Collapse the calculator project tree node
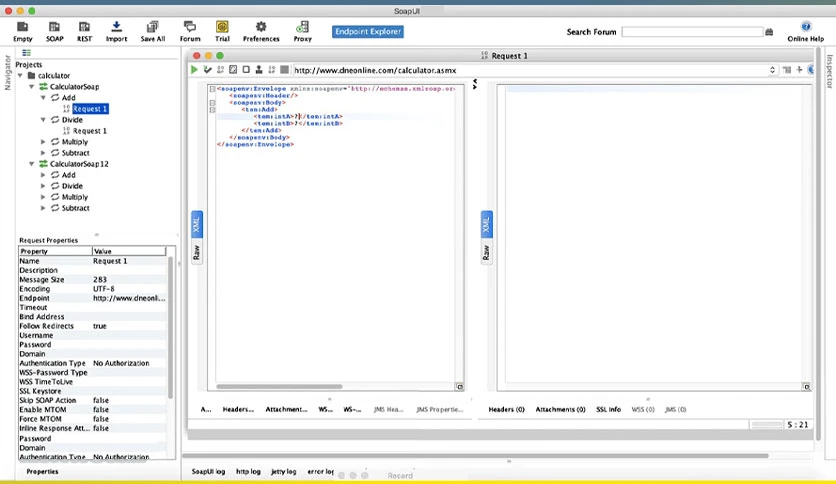Viewport: 836px width, 484px height. 20,76
